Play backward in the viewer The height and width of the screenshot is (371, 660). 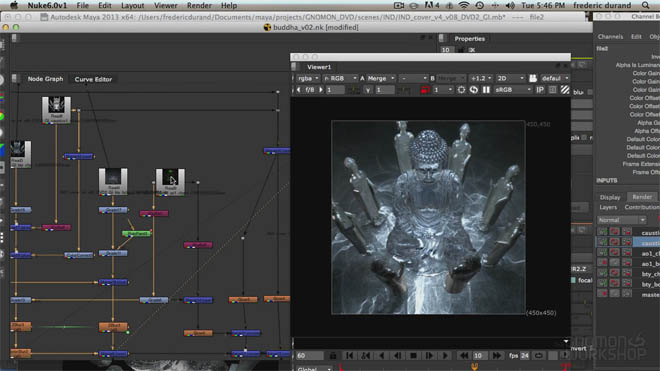(x=381, y=356)
